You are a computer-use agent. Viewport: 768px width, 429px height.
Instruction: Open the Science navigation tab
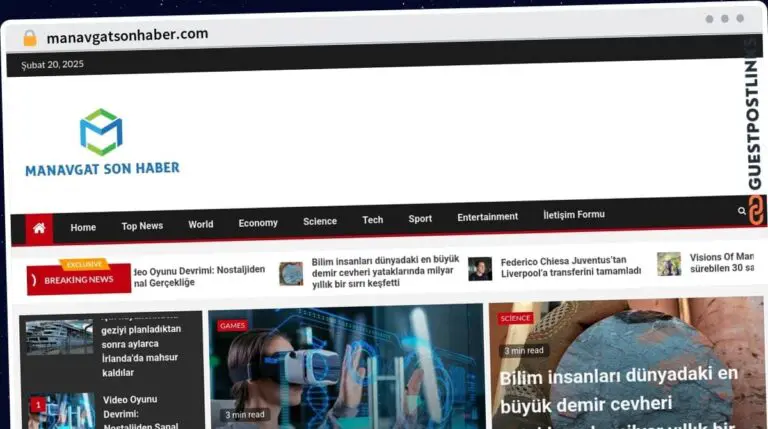320,221
